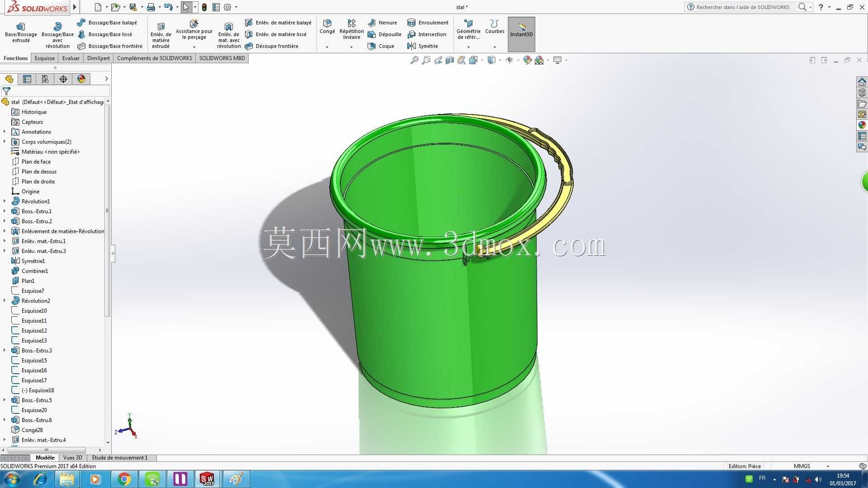
Task: Apply the Congé fillet tool
Action: pos(327,27)
